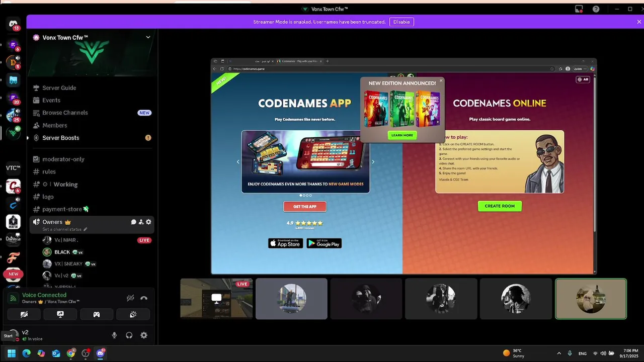The width and height of the screenshot is (644, 362).
Task: Click GET THE APP in shared stream
Action: point(305,207)
